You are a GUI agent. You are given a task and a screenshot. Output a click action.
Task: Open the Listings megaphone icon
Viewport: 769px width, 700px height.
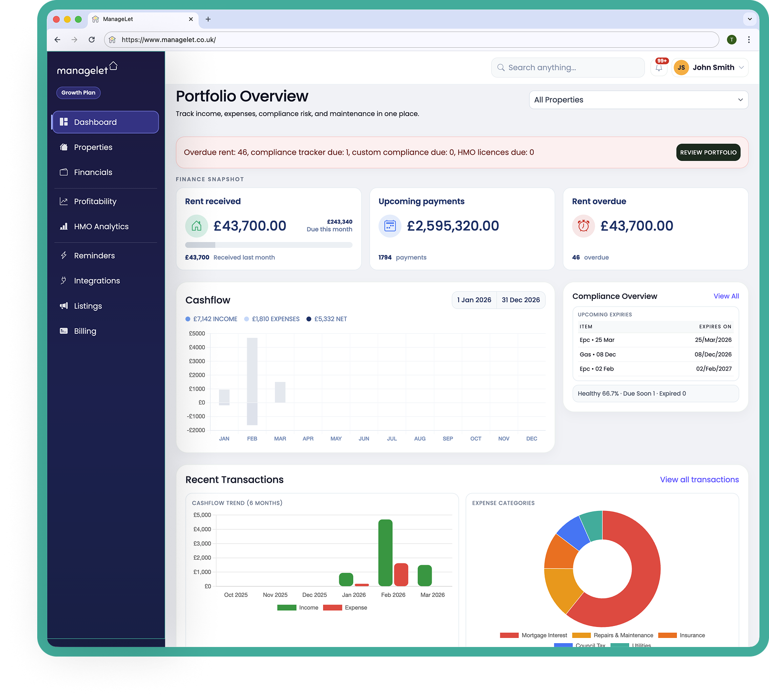64,306
